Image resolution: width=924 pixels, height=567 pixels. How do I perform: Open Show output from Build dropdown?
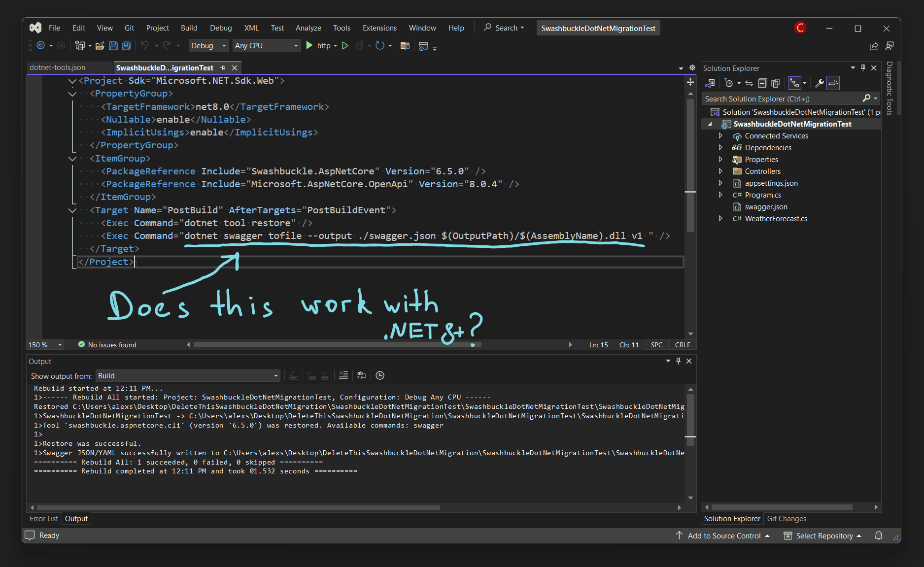coord(188,376)
